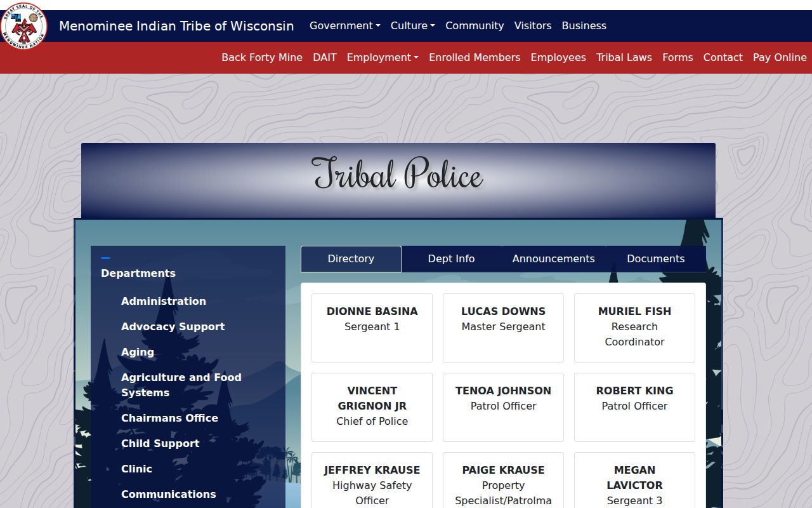Select the Communications department
Screen dimensions: 812x508
pyautogui.click(x=169, y=494)
